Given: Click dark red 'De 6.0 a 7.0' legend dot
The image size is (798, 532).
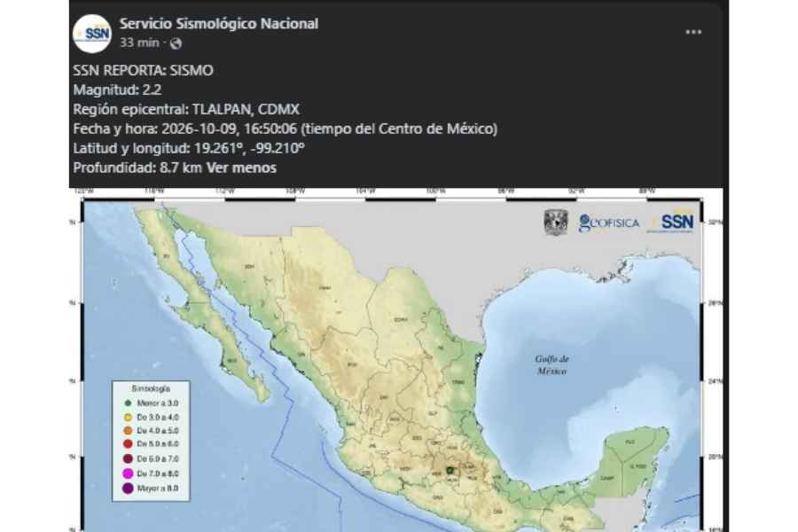Looking at the screenshot, I should click(x=128, y=458).
